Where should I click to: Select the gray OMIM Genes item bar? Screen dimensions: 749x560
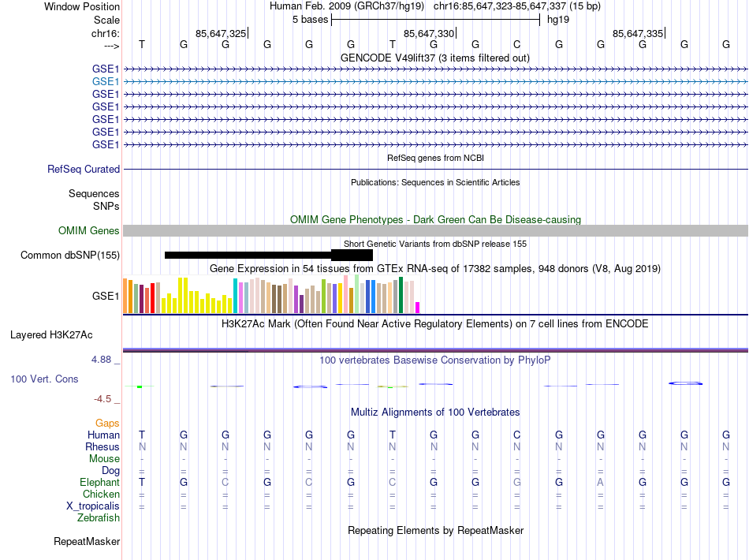[x=434, y=230]
